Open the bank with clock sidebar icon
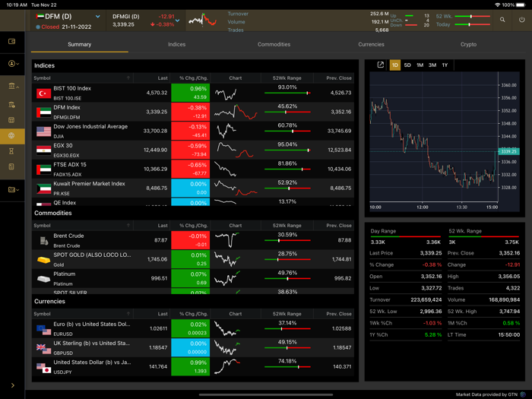This screenshot has height=399, width=532. coord(11,105)
